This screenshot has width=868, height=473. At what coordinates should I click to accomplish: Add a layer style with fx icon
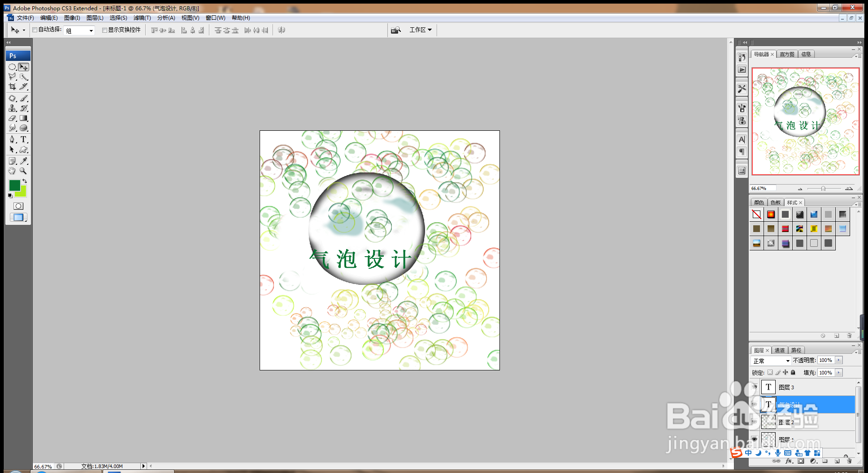click(789, 461)
